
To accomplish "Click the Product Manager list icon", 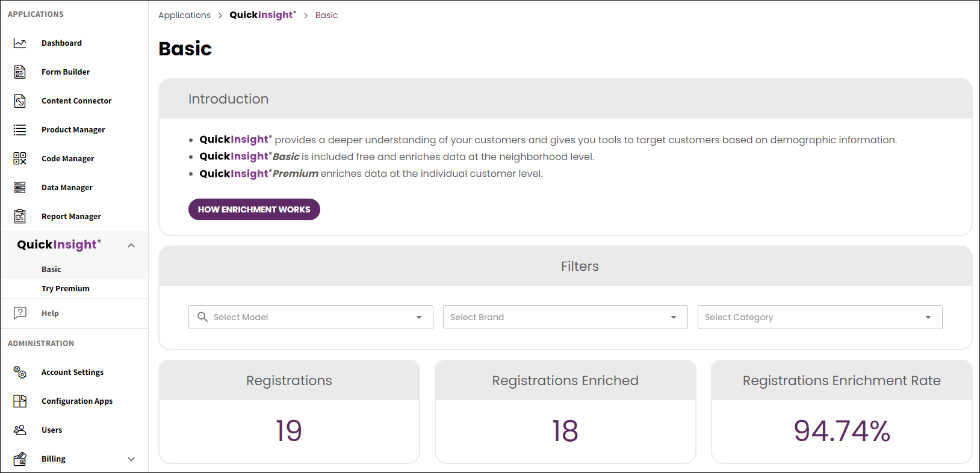I will click(20, 130).
